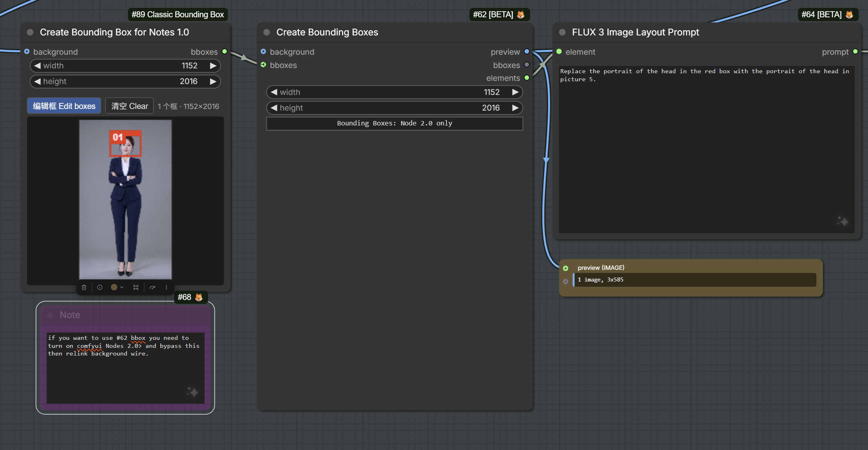Click elements output socket on Create Bounding Boxes

point(527,78)
